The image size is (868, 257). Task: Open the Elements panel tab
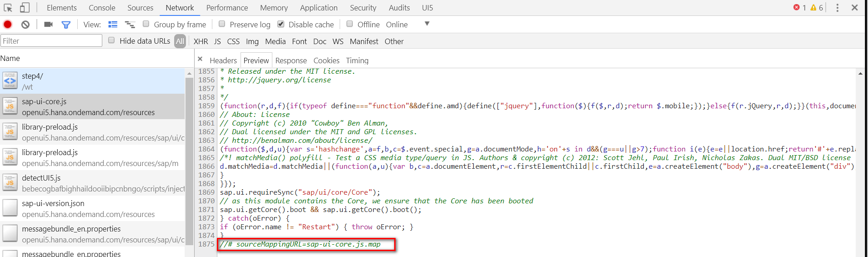(x=62, y=8)
